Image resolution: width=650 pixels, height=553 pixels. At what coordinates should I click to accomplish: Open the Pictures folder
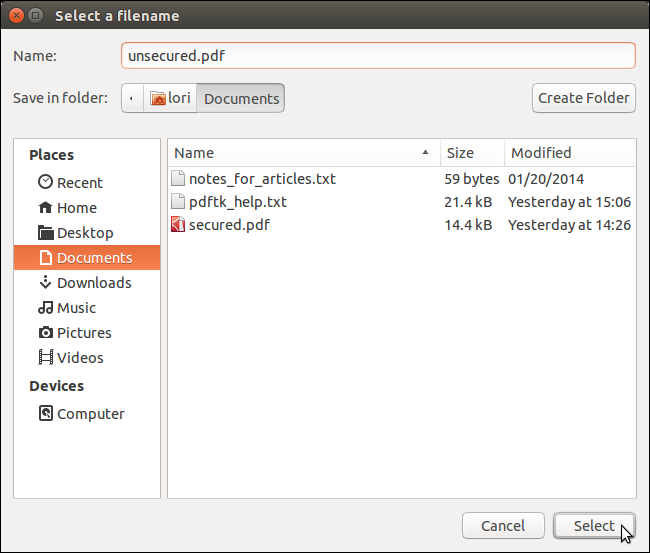tap(84, 332)
